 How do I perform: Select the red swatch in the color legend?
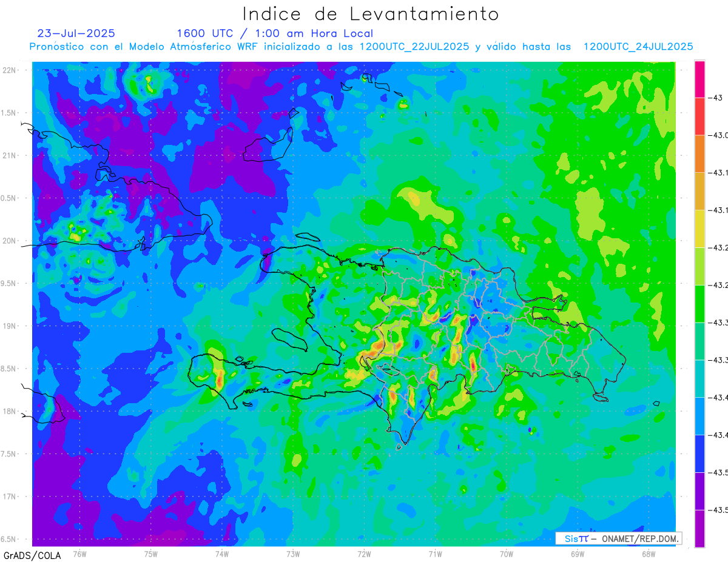tap(699, 116)
